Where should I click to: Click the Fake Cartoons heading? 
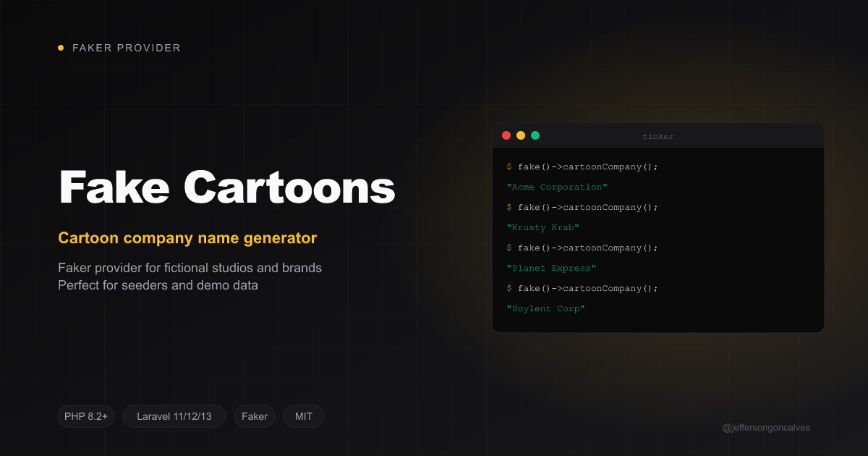point(227,188)
